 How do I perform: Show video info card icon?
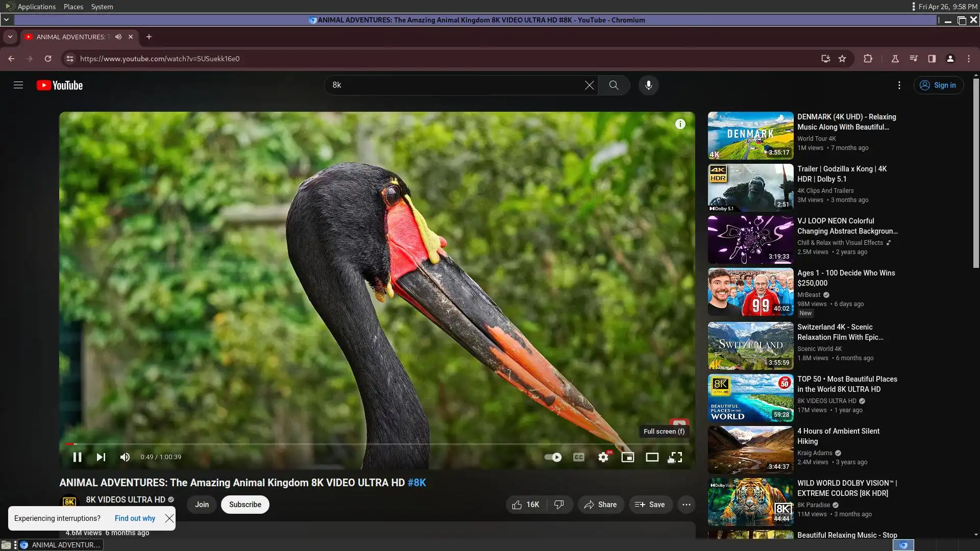tap(680, 124)
